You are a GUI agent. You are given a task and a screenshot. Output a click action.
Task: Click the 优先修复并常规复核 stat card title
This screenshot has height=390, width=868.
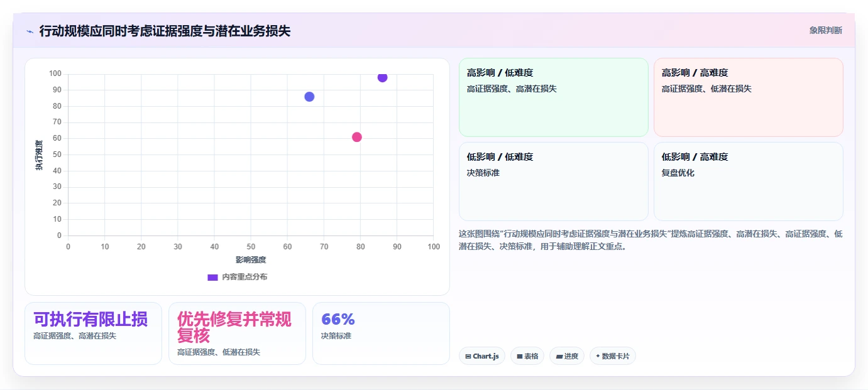coord(234,327)
